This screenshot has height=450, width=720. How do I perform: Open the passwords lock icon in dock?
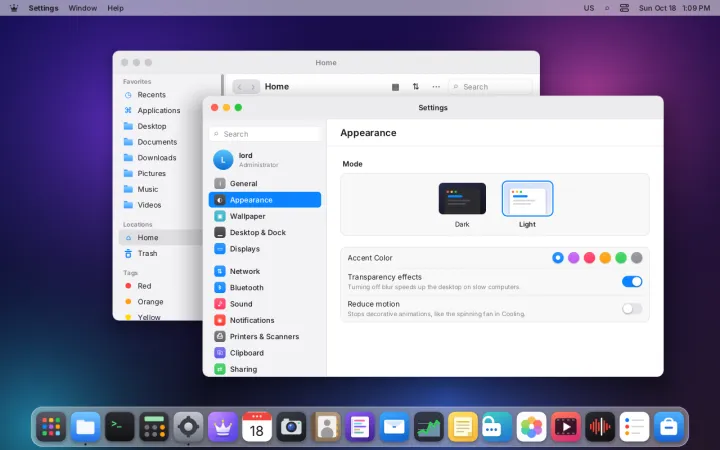(x=497, y=427)
